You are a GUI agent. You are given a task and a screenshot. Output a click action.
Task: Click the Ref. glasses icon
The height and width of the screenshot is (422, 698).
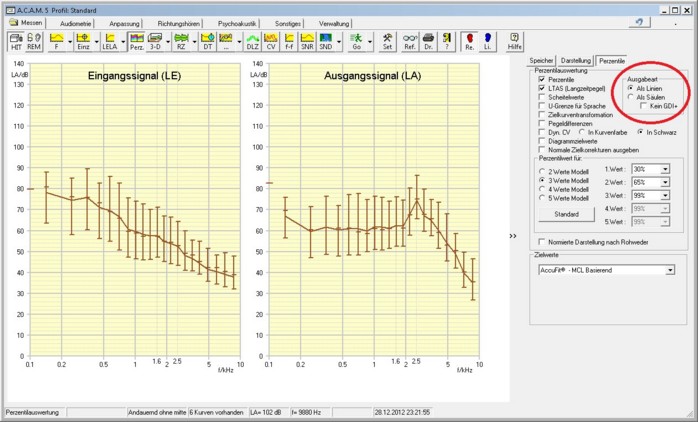(x=410, y=41)
